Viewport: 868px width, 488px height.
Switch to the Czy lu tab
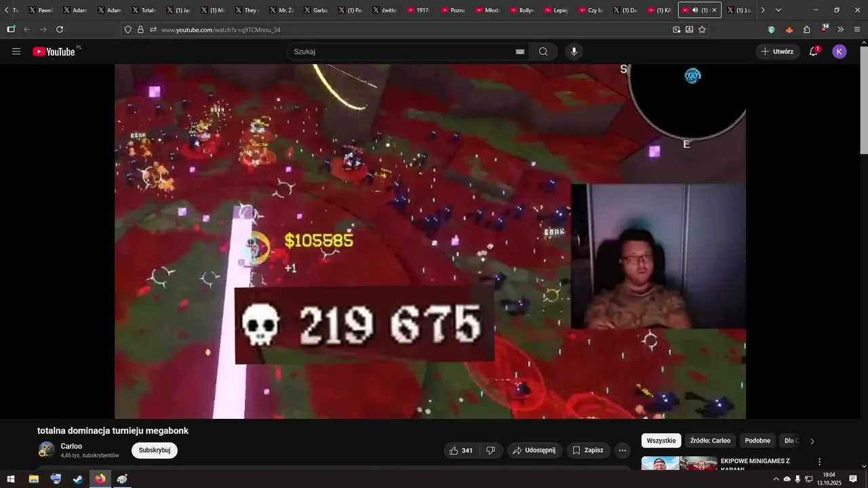coord(591,10)
